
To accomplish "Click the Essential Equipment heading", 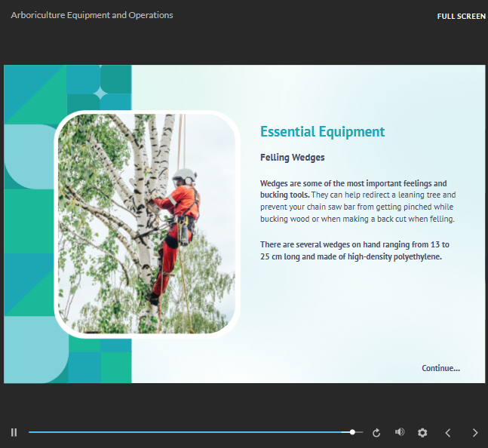I will pyautogui.click(x=322, y=131).
